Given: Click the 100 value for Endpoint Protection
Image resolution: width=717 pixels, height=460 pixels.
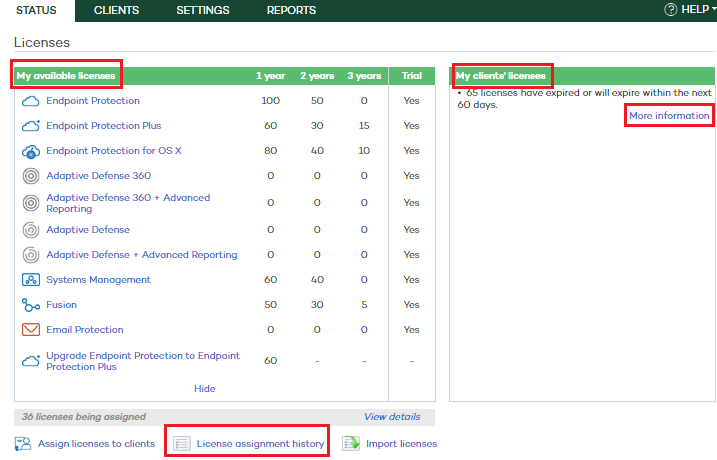Looking at the screenshot, I should tap(271, 101).
